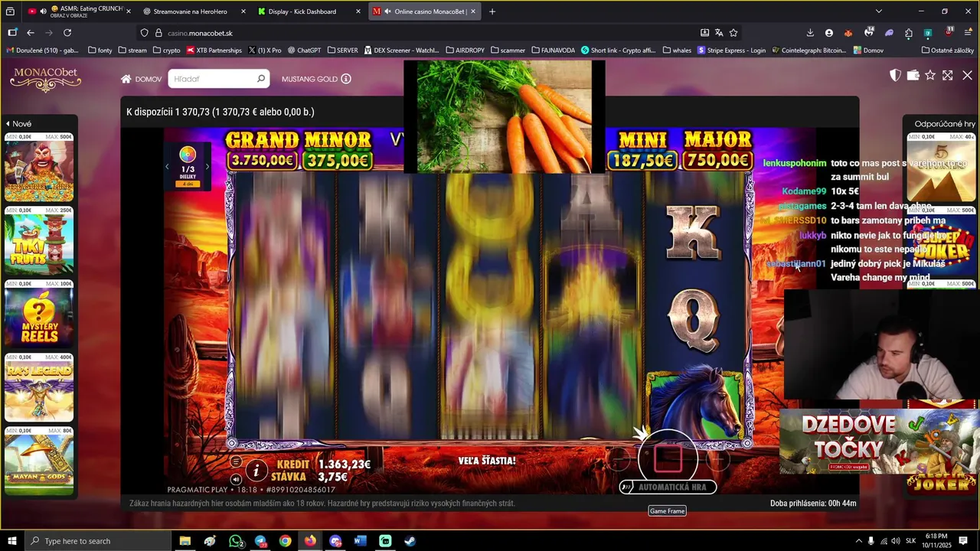The width and height of the screenshot is (980, 551).
Task: Open AIRDROPY bookmarks folder
Action: tap(465, 51)
